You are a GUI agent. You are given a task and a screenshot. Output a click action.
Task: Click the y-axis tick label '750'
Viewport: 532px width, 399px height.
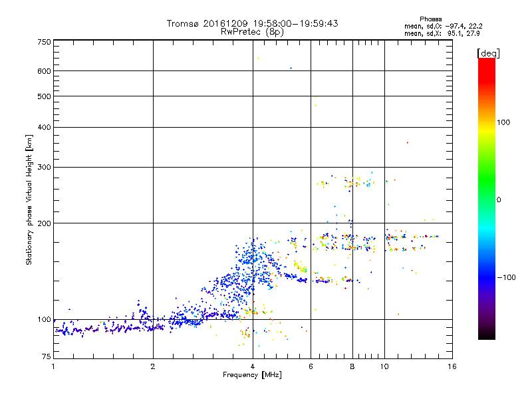click(44, 42)
